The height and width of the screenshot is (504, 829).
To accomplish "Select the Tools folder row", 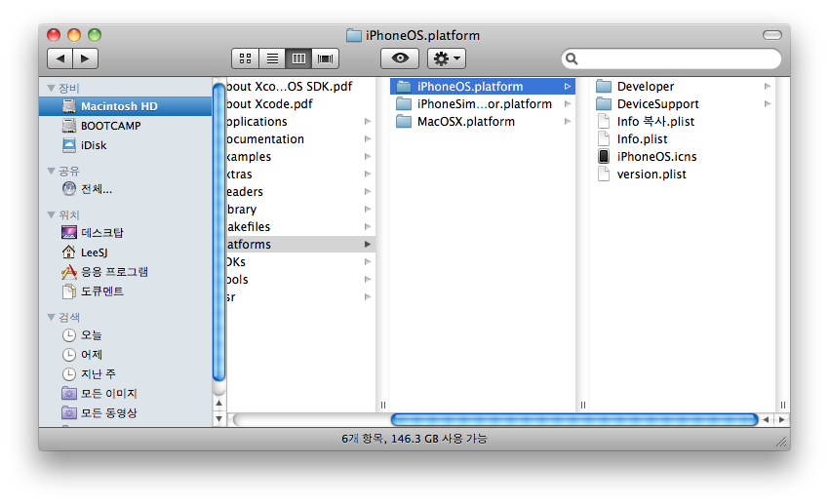I will click(x=300, y=280).
